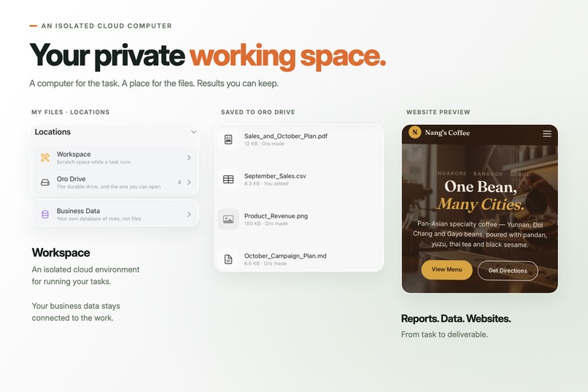Click the Nang's Coffee round N logo

coord(415,132)
